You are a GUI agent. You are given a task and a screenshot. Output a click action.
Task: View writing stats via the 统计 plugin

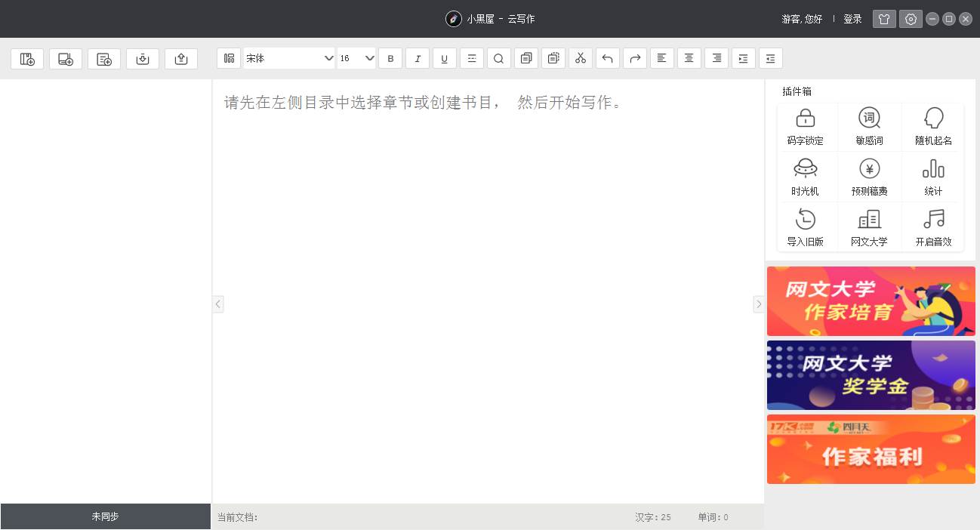click(x=932, y=176)
